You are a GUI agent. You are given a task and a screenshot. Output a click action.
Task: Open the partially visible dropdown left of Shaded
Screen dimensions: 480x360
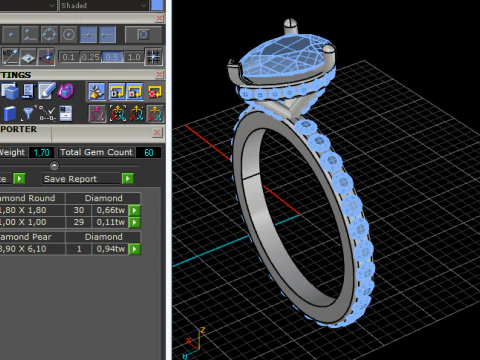27,6
